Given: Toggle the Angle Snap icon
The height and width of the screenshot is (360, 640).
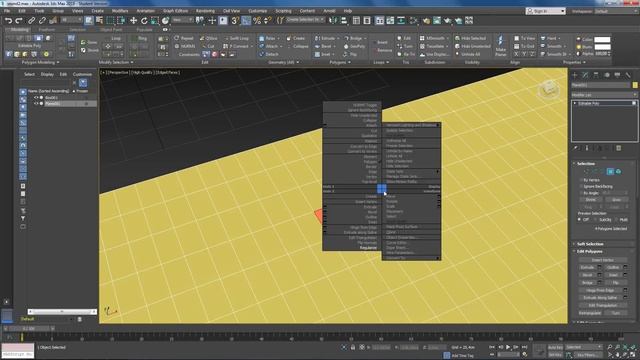Looking at the screenshot, I should (246, 20).
